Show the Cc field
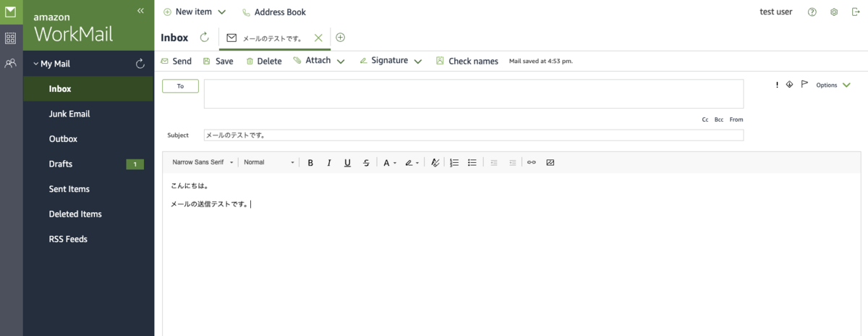This screenshot has width=868, height=336. click(x=705, y=119)
